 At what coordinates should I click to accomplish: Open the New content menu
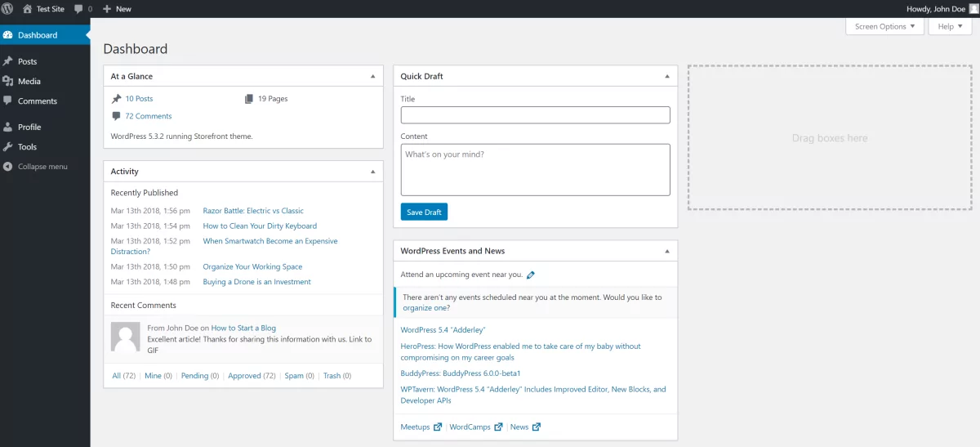point(117,8)
